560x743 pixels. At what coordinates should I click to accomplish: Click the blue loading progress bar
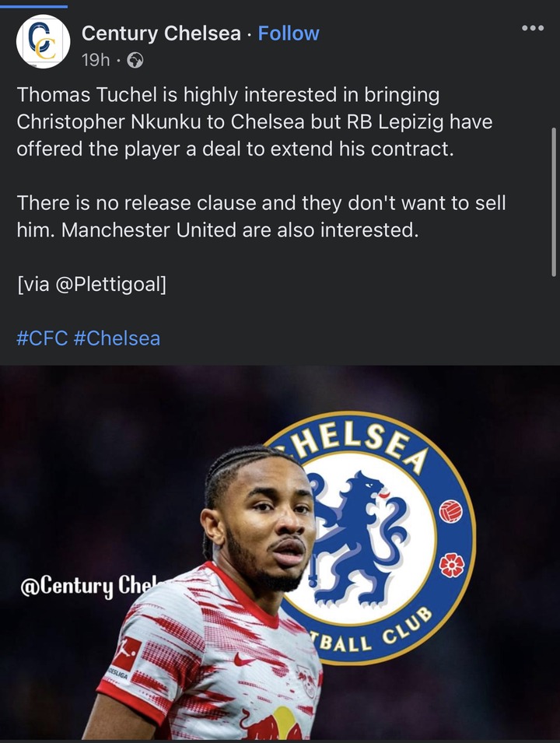pyautogui.click(x=33, y=6)
